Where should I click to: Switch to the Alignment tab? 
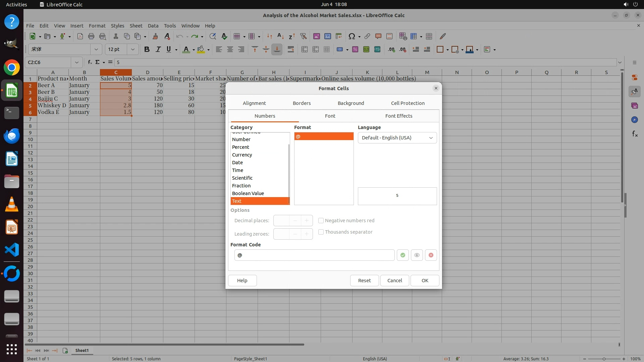[254, 103]
